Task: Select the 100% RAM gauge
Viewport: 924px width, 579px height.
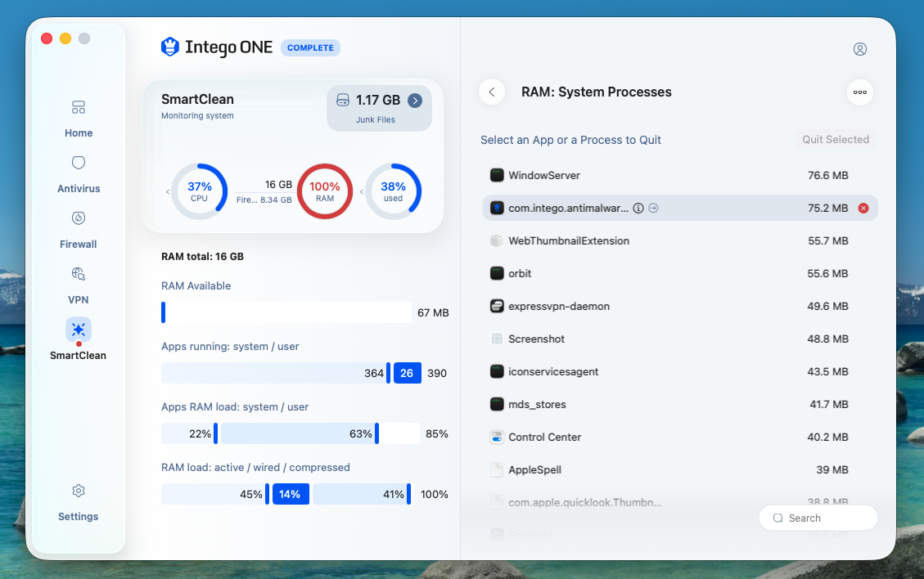Action: [x=325, y=191]
